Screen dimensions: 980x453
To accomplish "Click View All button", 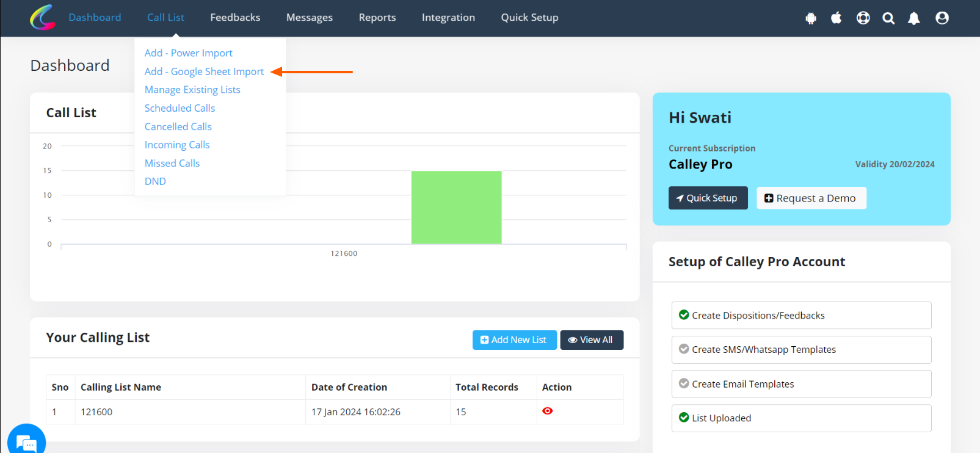I will click(x=592, y=339).
